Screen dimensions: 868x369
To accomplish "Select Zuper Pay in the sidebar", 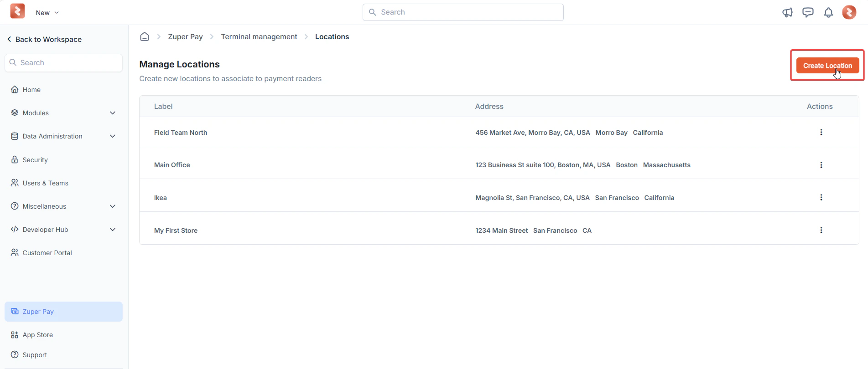I will tap(63, 312).
